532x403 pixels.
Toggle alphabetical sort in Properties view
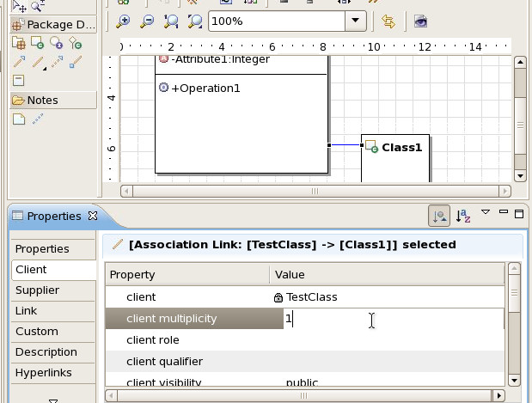coord(462,217)
